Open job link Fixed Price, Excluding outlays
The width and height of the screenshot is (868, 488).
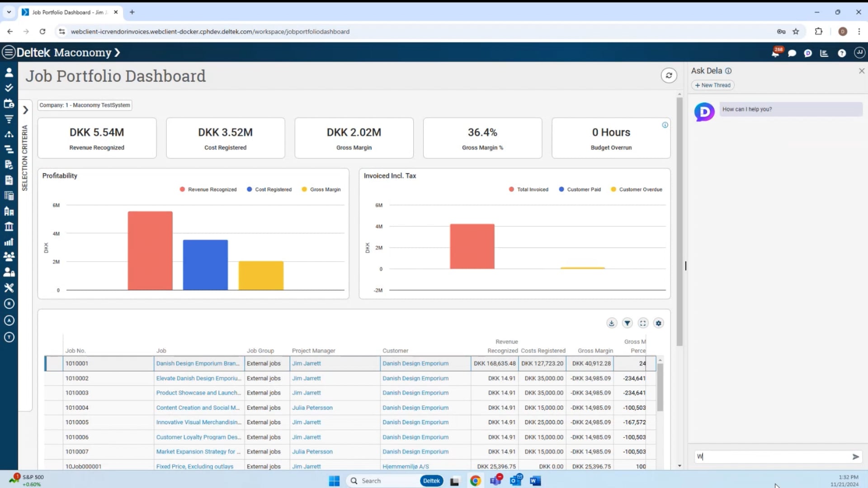click(195, 466)
